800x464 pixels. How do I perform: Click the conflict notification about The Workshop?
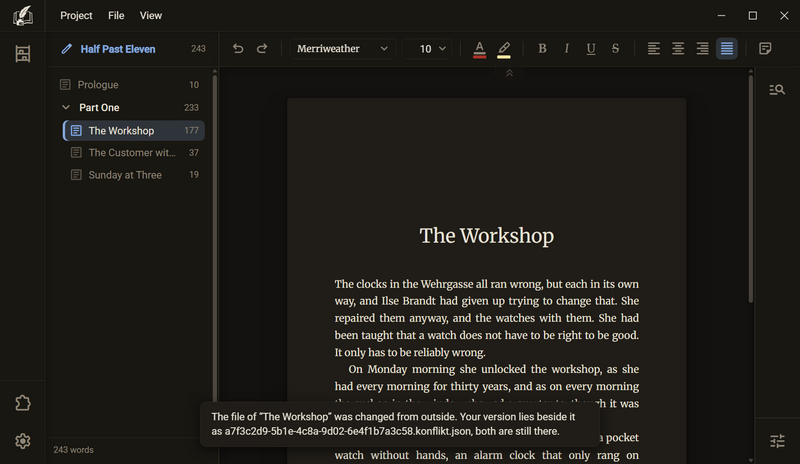tap(400, 424)
